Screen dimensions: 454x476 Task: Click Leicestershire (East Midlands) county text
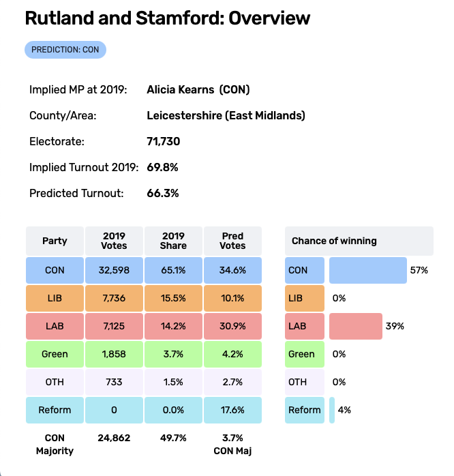(x=226, y=115)
